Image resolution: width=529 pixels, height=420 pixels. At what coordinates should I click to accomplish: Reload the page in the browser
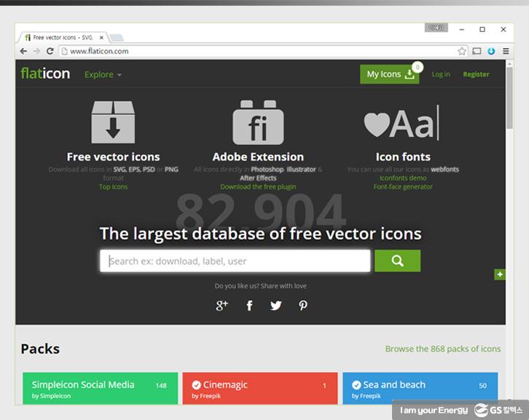(50, 52)
